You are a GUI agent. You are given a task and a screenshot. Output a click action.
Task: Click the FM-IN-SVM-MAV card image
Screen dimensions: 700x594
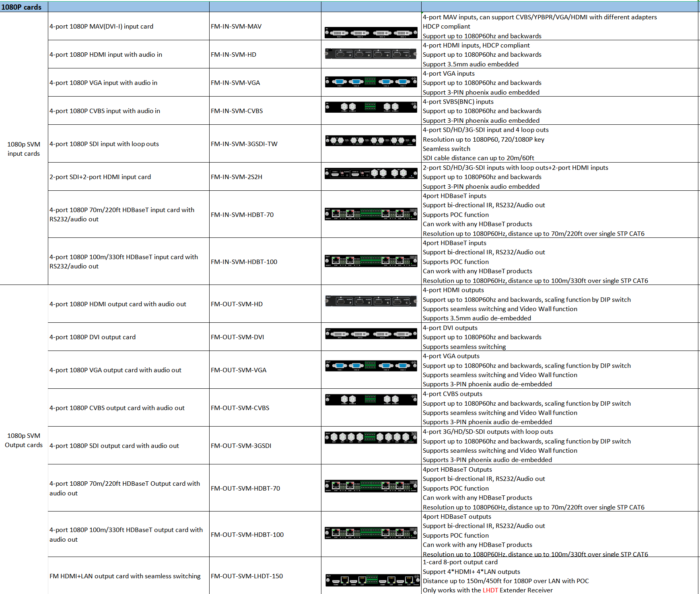pos(371,33)
